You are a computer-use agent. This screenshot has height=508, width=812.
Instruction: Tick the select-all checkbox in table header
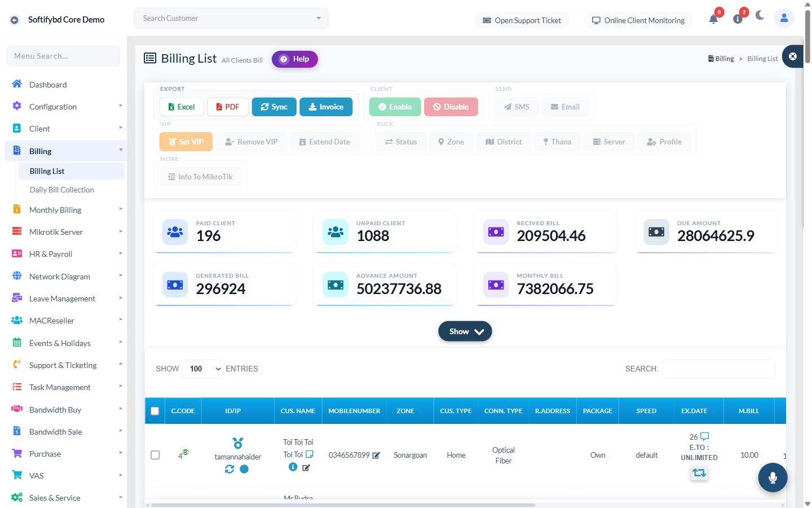155,411
